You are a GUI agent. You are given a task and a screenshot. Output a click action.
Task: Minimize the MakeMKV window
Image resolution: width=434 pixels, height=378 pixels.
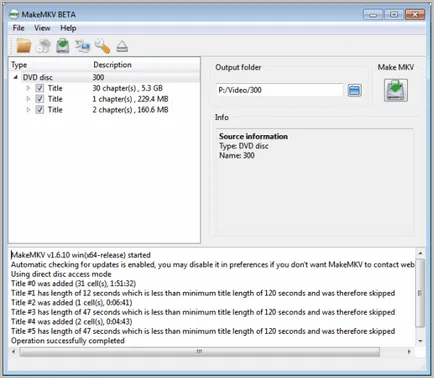pos(373,15)
